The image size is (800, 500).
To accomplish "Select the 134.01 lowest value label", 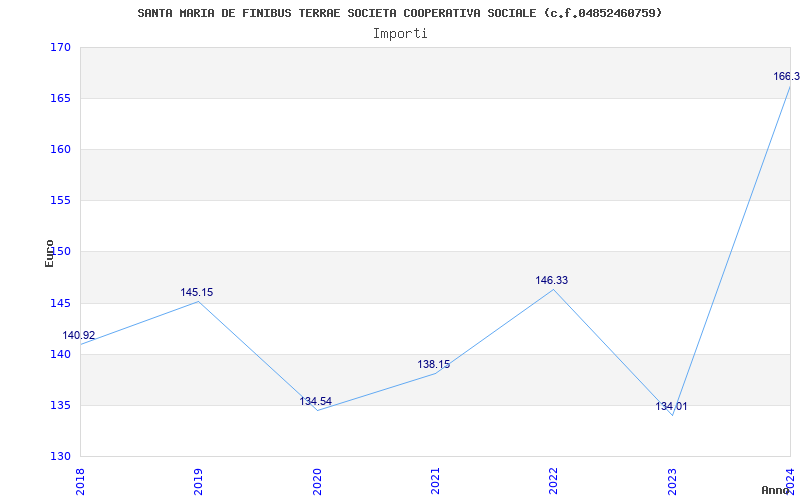I will coord(671,407).
